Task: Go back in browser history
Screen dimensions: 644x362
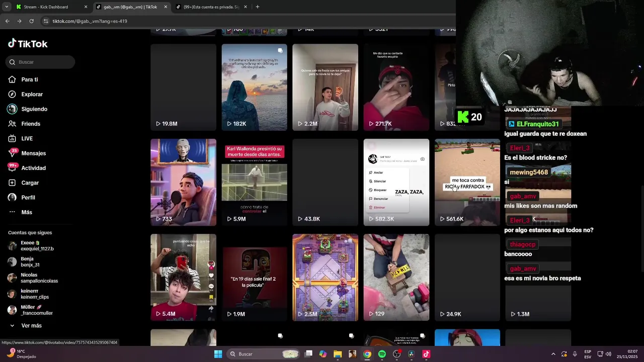Action: click(7, 21)
